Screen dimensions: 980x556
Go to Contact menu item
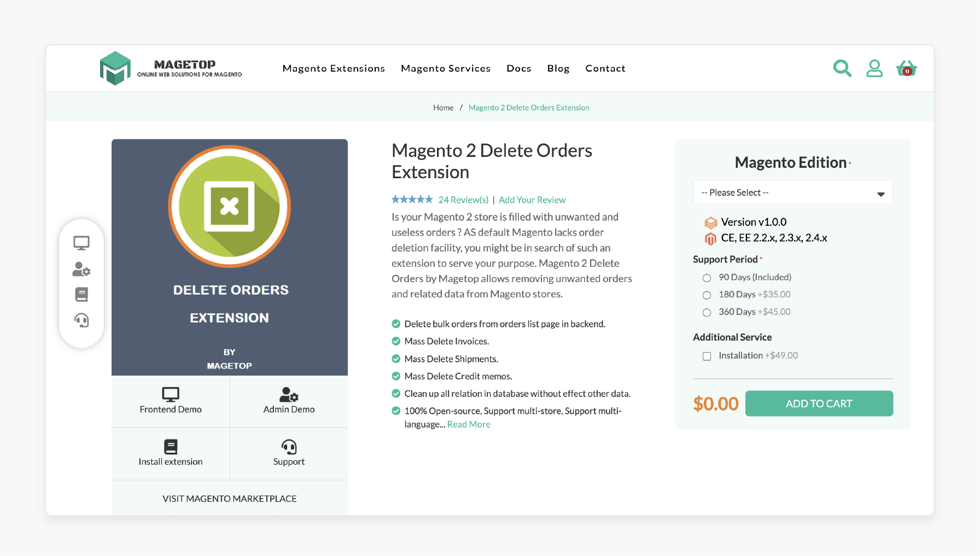point(605,68)
